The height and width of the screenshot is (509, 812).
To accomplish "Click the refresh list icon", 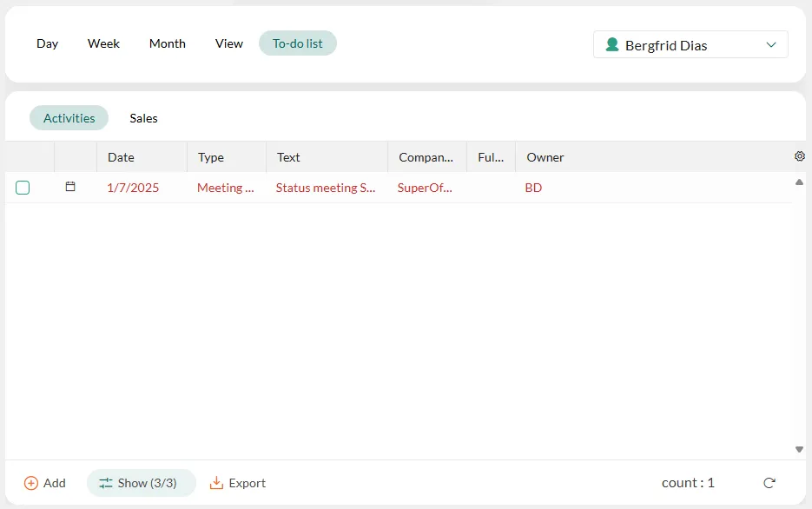I will (769, 483).
